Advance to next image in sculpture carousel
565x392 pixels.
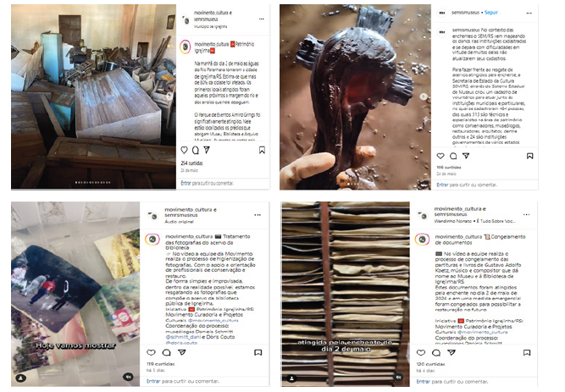tap(424, 97)
